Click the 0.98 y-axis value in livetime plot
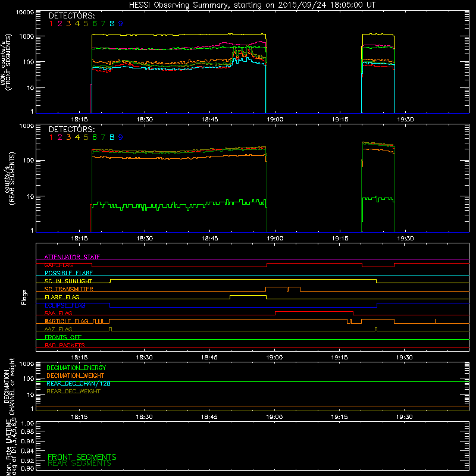This screenshot has width=476, height=476. [27, 432]
